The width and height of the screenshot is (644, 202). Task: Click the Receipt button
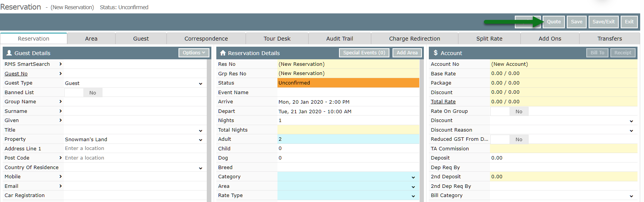[623, 53]
